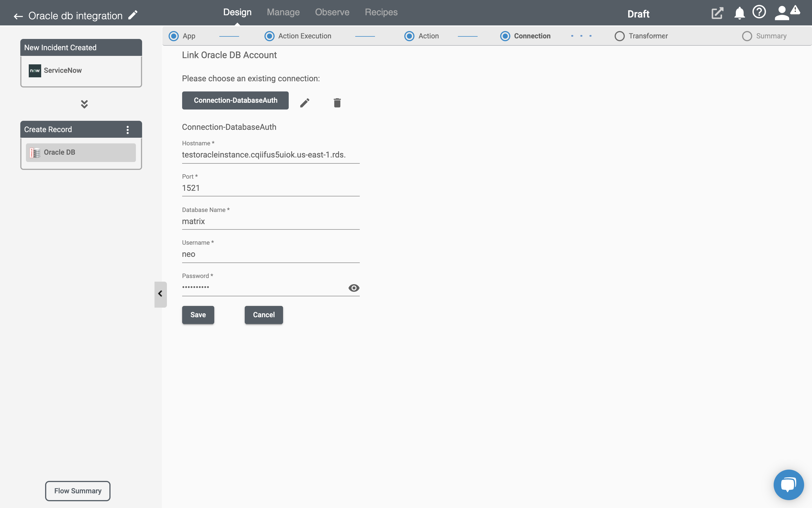The height and width of the screenshot is (508, 812).
Task: Click the Draft status label
Action: pos(638,14)
